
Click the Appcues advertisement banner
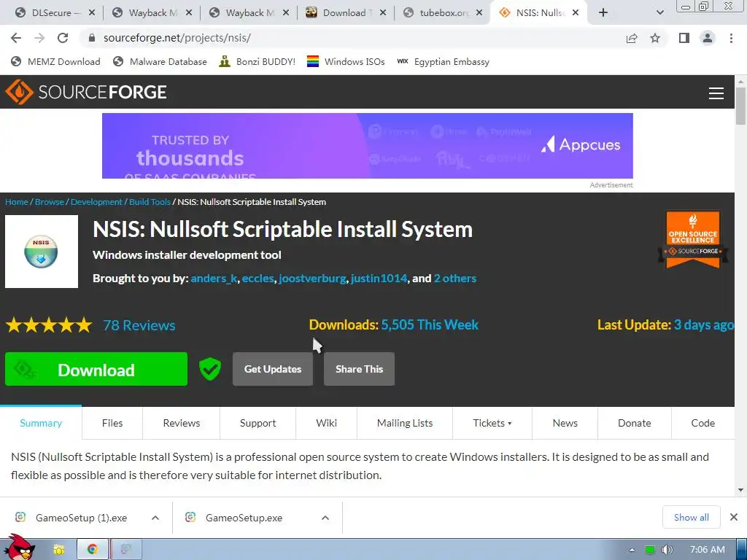click(x=368, y=146)
